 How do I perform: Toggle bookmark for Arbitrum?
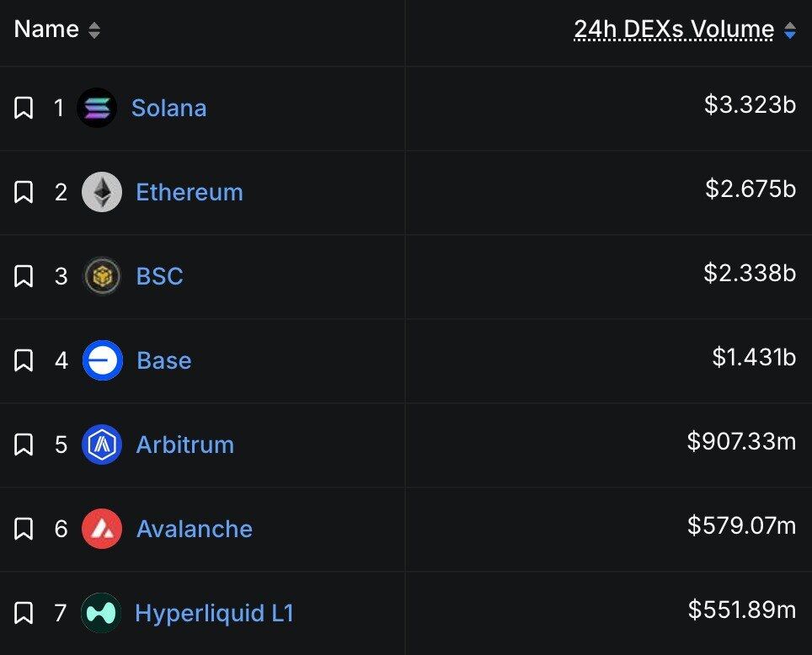[x=24, y=445]
